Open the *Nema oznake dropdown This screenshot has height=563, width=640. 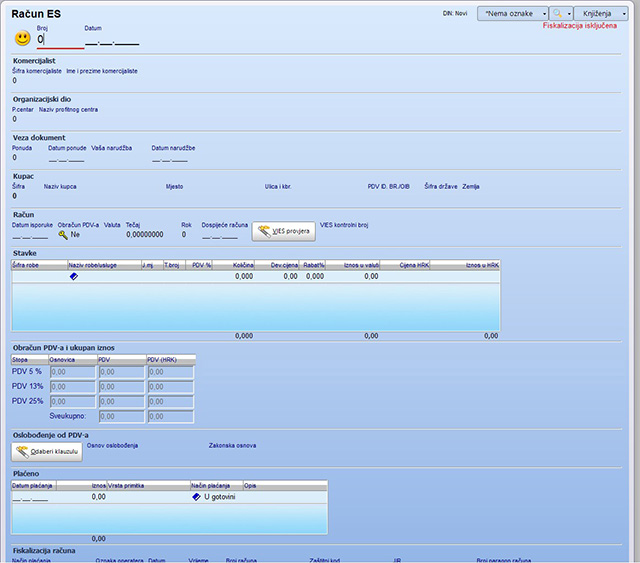(512, 14)
